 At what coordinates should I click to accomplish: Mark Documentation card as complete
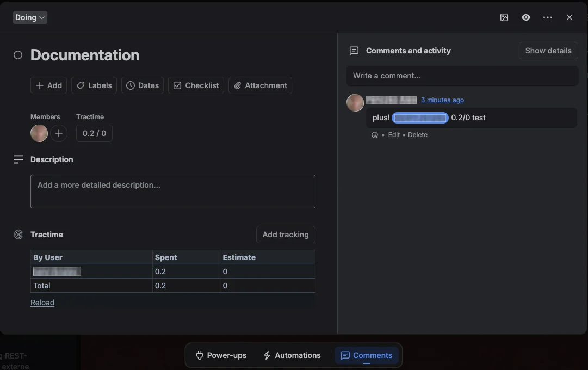coord(18,55)
